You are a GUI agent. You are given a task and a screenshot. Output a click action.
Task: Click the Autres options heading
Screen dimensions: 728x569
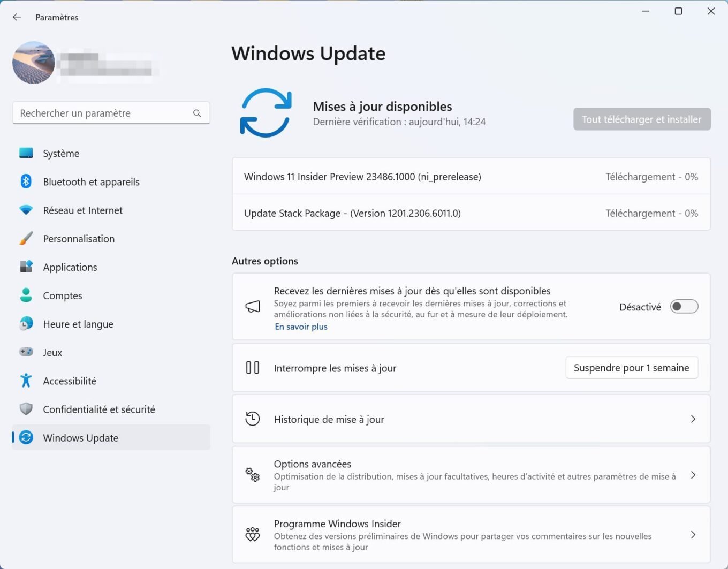click(265, 261)
